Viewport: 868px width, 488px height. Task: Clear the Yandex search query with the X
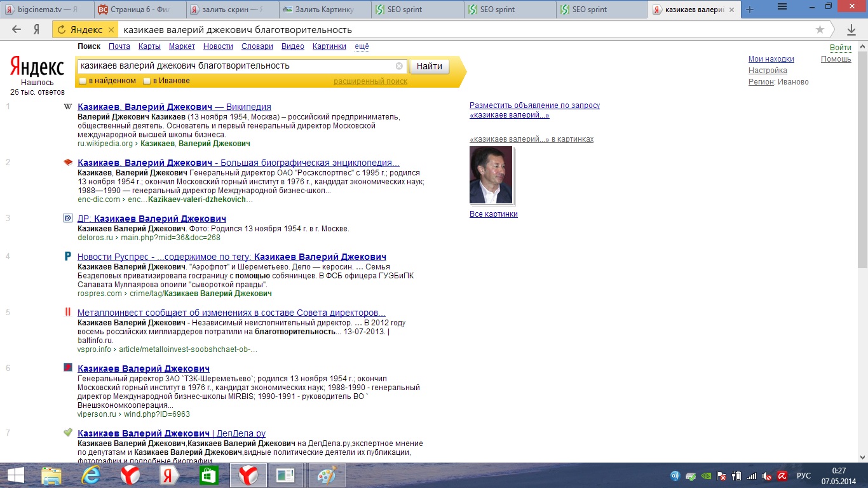(399, 66)
